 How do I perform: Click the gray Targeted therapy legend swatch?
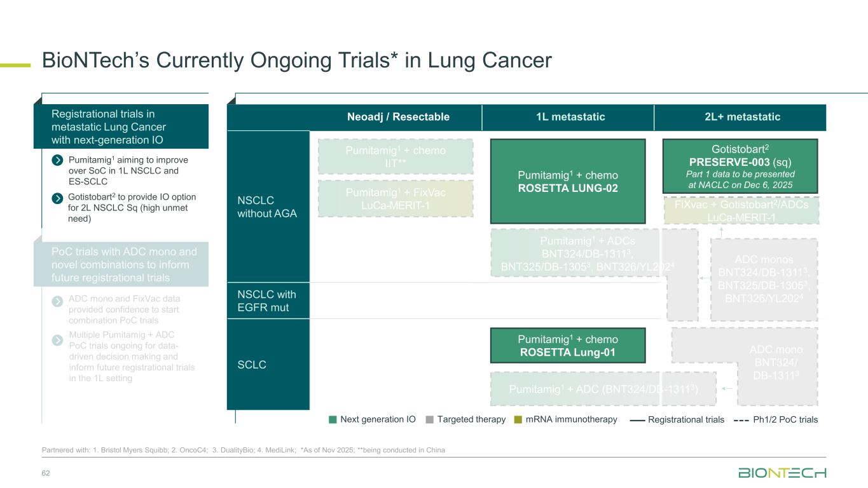(430, 419)
